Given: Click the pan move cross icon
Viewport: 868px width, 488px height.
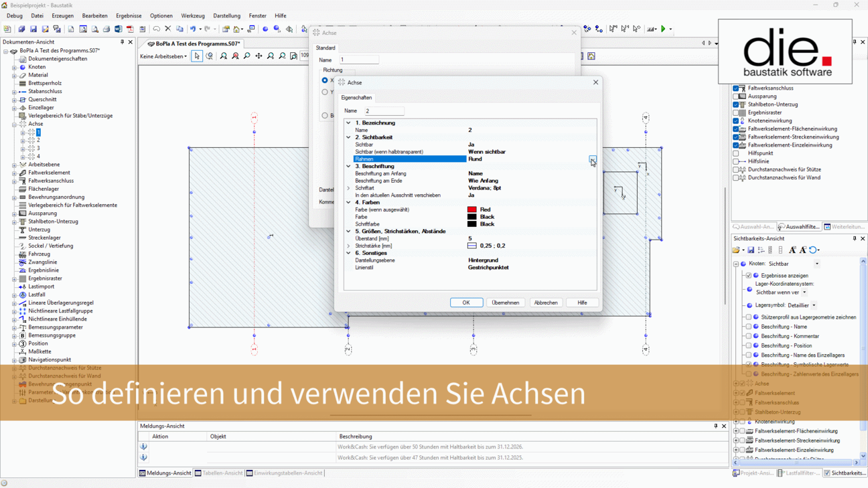Looking at the screenshot, I should click(259, 56).
